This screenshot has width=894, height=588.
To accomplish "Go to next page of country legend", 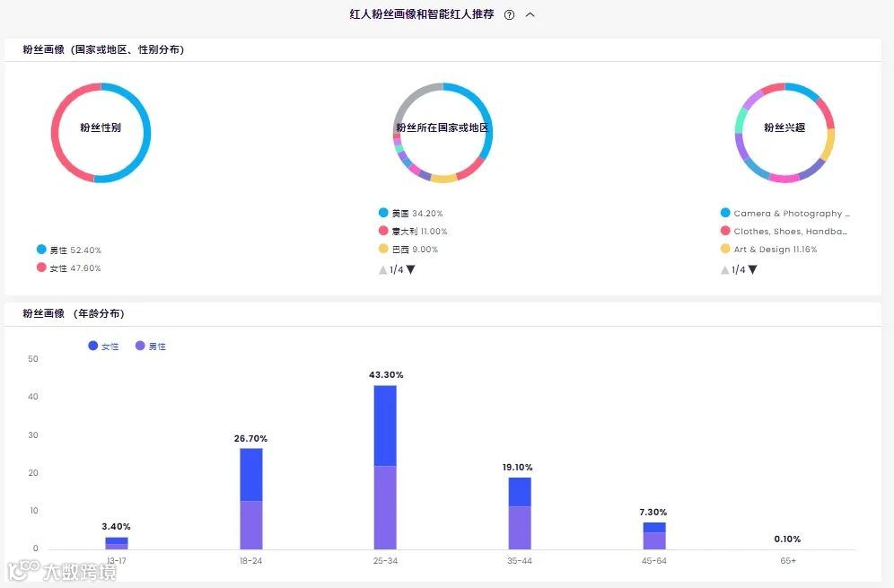I will tap(410, 269).
